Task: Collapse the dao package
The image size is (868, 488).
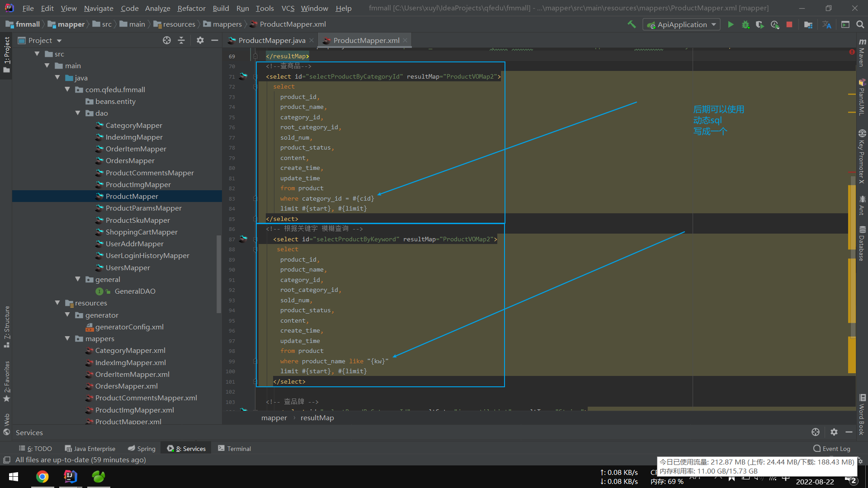Action: point(78,113)
